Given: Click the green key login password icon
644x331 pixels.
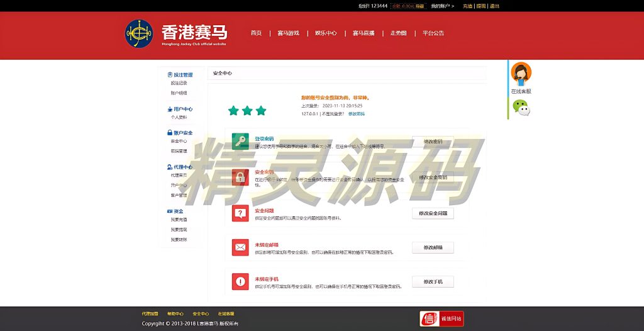Looking at the screenshot, I should (x=240, y=142).
